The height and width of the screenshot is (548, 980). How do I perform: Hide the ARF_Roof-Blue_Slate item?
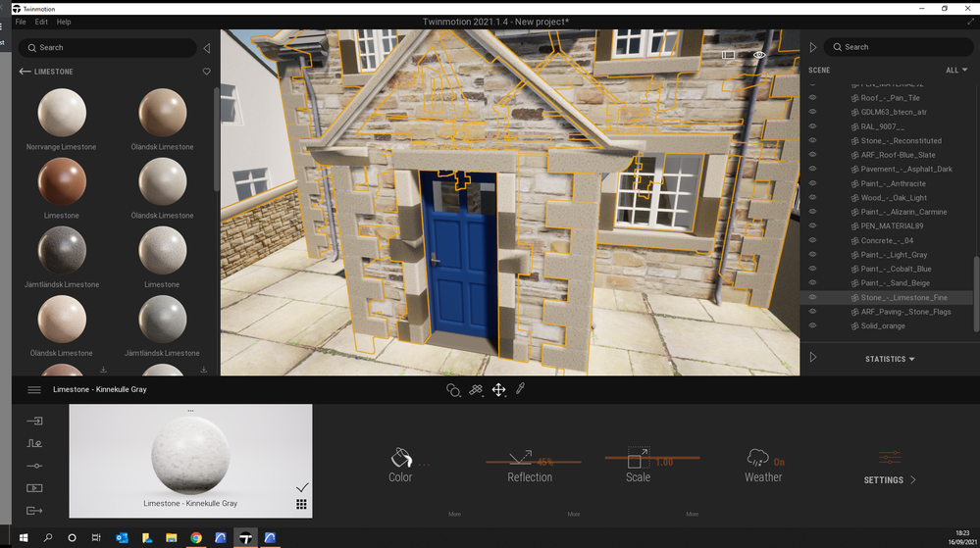pos(812,154)
